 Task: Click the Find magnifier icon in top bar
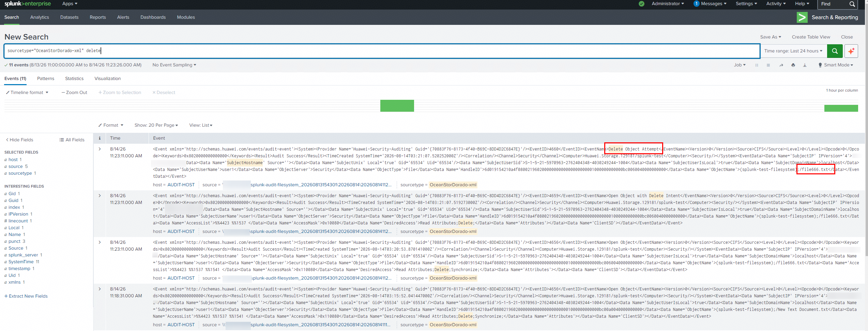852,4
